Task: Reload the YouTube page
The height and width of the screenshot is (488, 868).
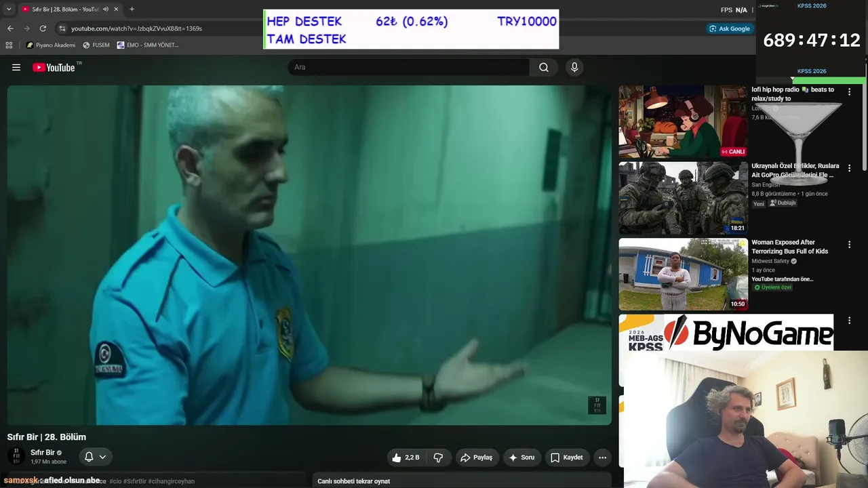Action: 43,28
